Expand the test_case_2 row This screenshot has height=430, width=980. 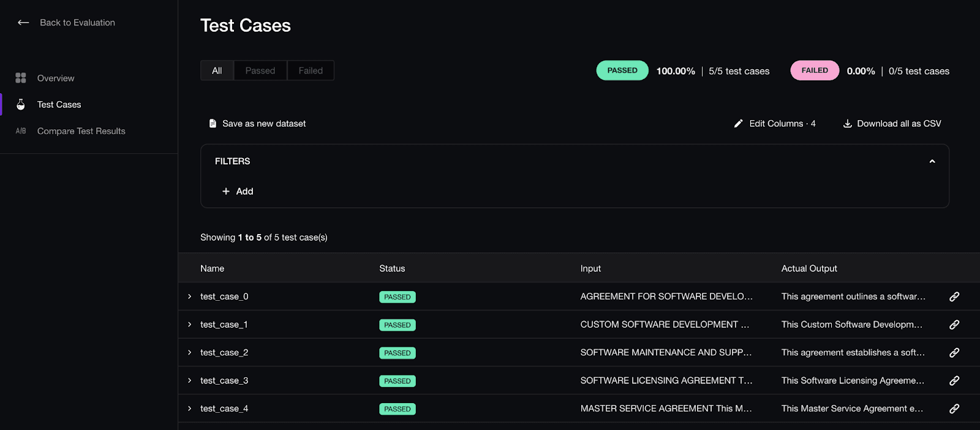click(190, 353)
